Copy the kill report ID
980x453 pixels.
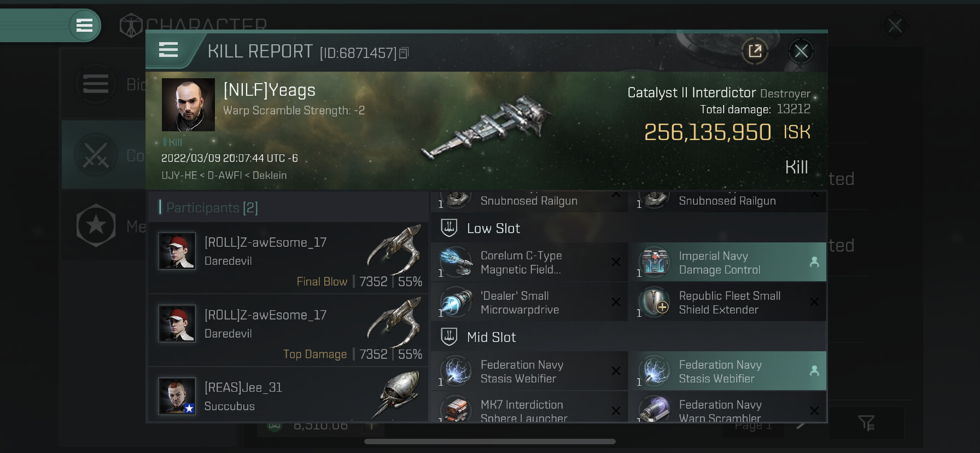404,53
